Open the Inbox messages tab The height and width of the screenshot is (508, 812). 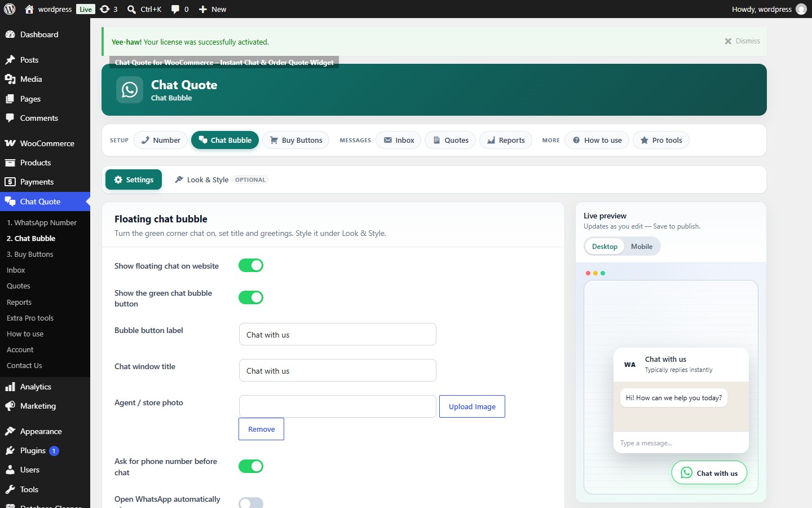(x=399, y=140)
